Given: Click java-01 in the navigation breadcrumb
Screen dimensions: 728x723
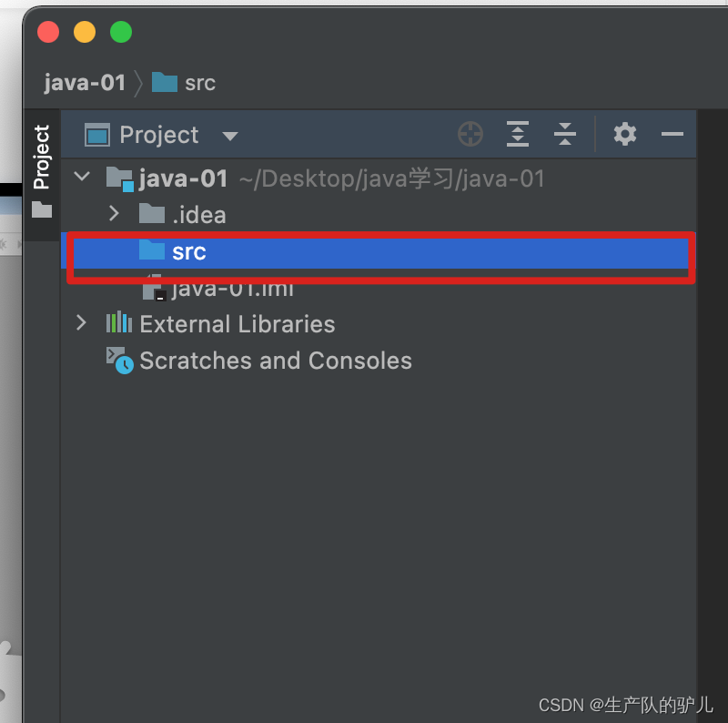Looking at the screenshot, I should tap(85, 84).
